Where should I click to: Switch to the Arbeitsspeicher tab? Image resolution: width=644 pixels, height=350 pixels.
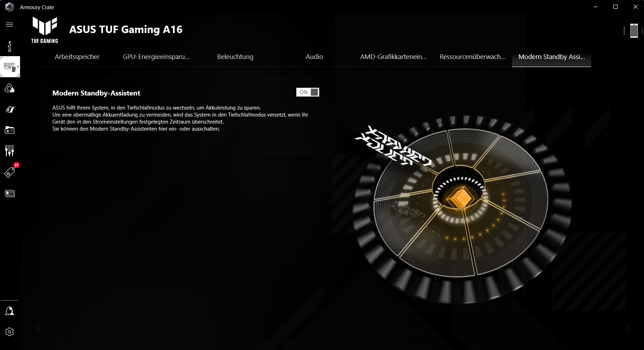pos(77,57)
